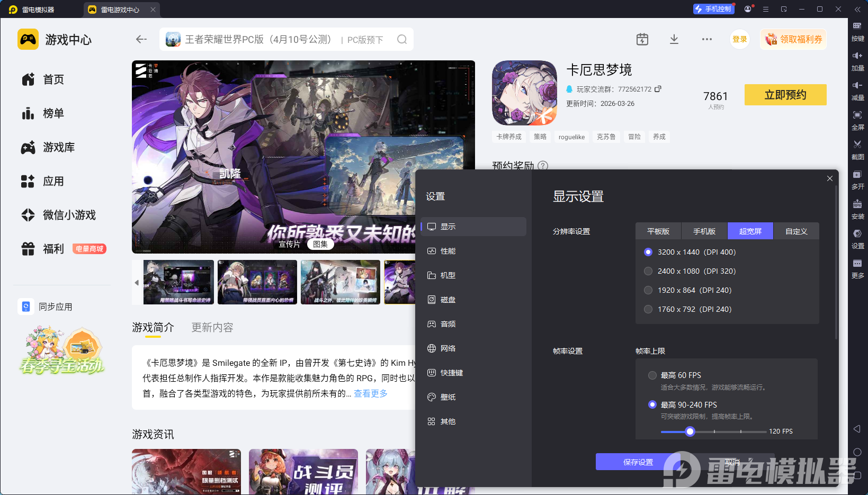This screenshot has height=495, width=868.
Task: Click 取消 cancel button
Action: point(732,462)
